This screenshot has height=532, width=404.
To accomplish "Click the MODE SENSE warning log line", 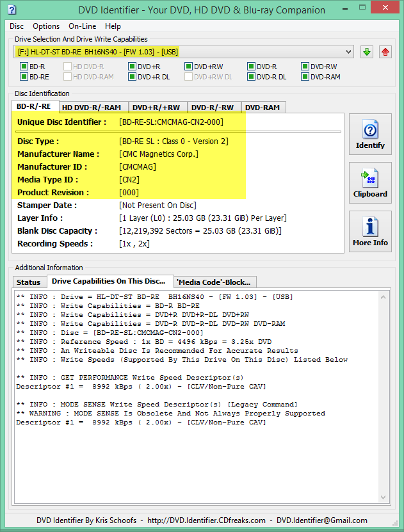I will [170, 414].
